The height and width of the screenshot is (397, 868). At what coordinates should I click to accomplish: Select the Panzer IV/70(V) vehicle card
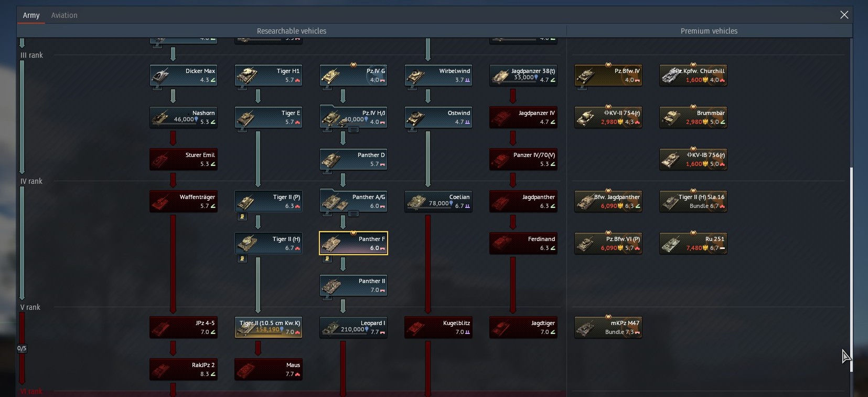click(x=523, y=159)
